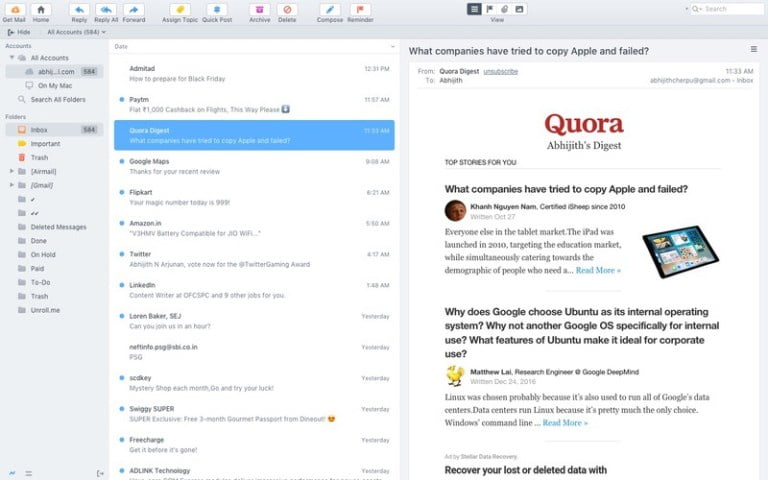The image size is (768, 480).
Task: Click Read More on the Ubuntu story
Action: 565,423
